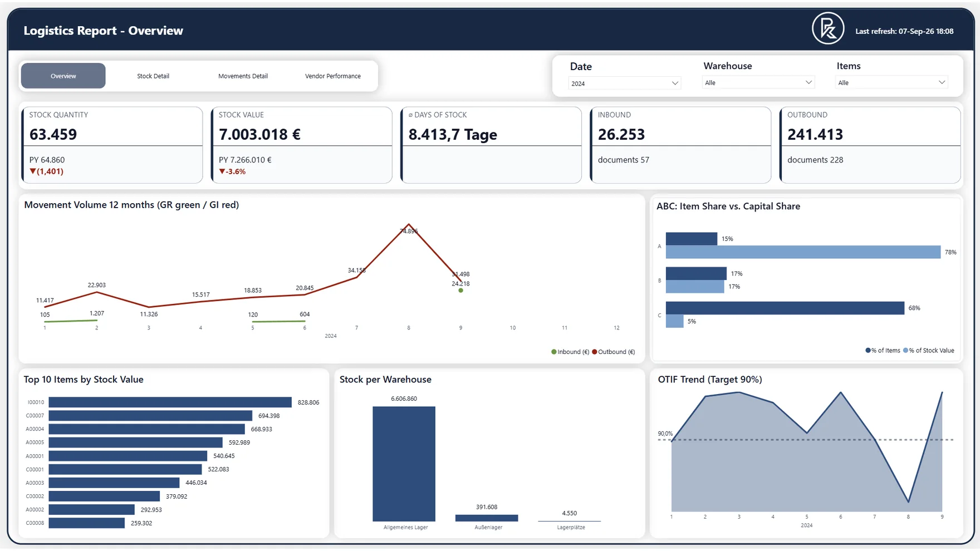Expand the Items filter dropdown
This screenshot has height=551, width=980.
(891, 82)
